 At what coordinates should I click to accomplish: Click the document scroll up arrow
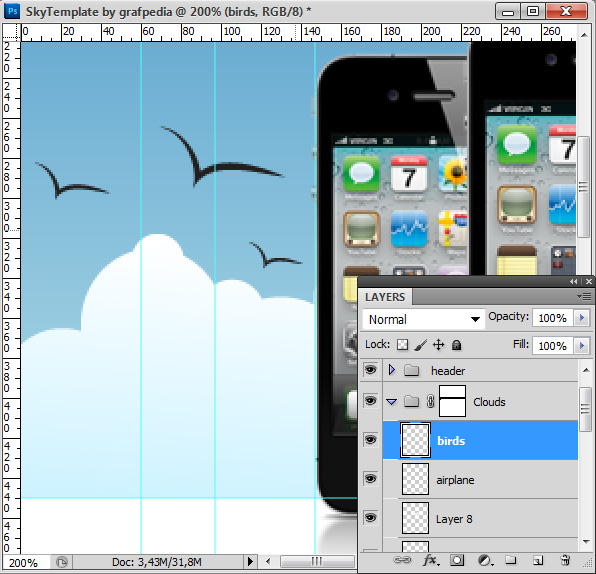point(584,35)
